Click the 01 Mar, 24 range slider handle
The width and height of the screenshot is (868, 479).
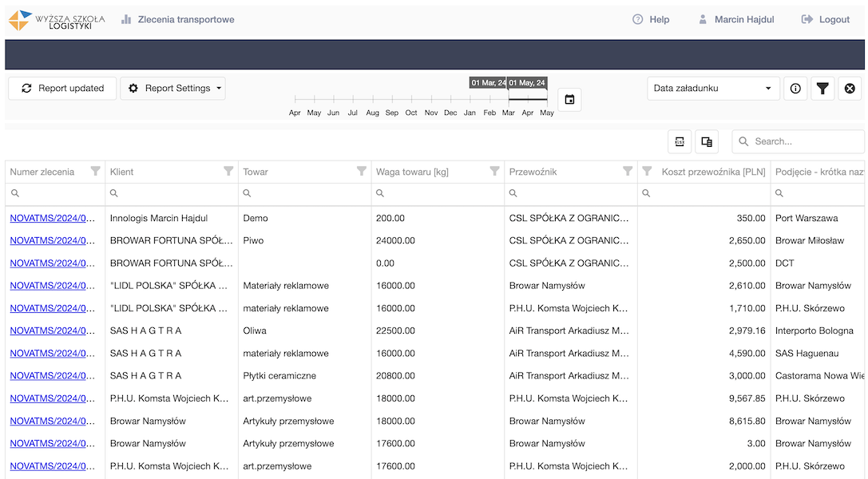click(x=509, y=98)
